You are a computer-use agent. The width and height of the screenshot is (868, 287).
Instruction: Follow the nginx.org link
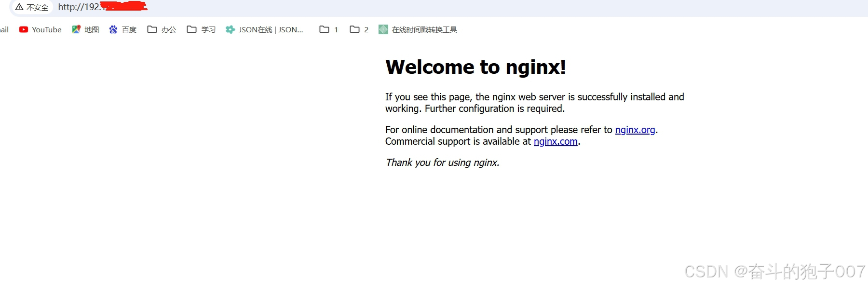coord(635,130)
